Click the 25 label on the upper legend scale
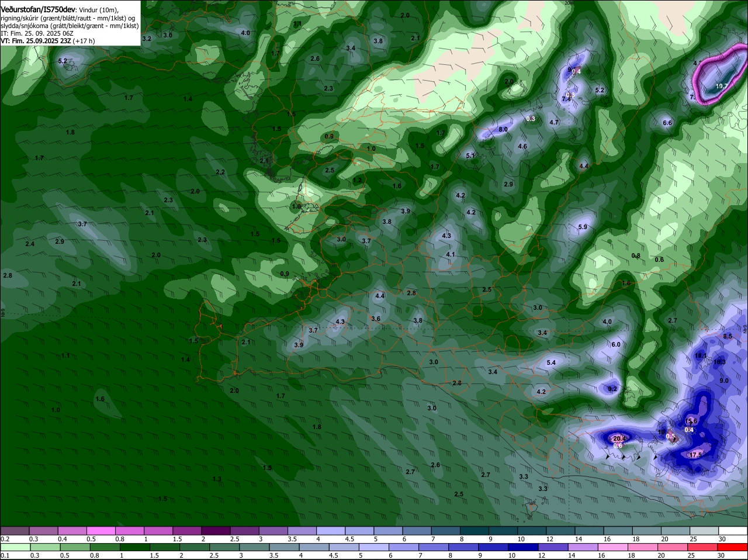Screen dimensions: 748x560 [x=694, y=539]
